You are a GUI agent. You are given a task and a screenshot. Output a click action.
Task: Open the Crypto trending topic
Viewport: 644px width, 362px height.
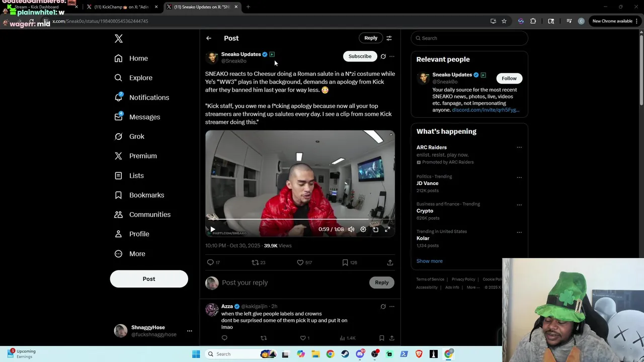click(x=425, y=211)
